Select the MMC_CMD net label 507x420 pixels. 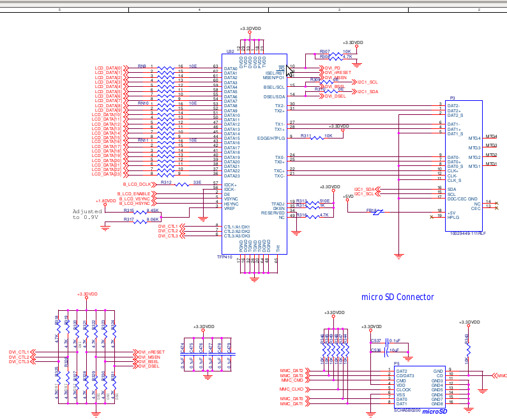coord(292,380)
